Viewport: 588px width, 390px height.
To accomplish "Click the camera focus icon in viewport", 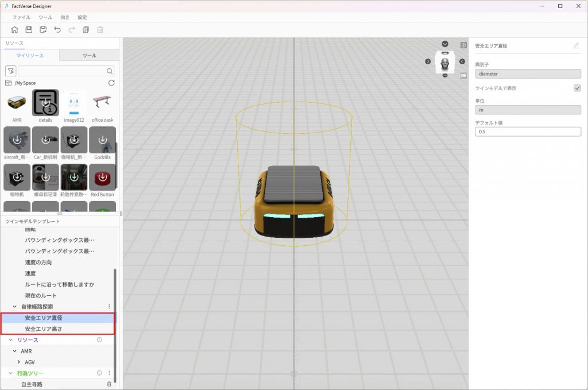I will click(463, 45).
